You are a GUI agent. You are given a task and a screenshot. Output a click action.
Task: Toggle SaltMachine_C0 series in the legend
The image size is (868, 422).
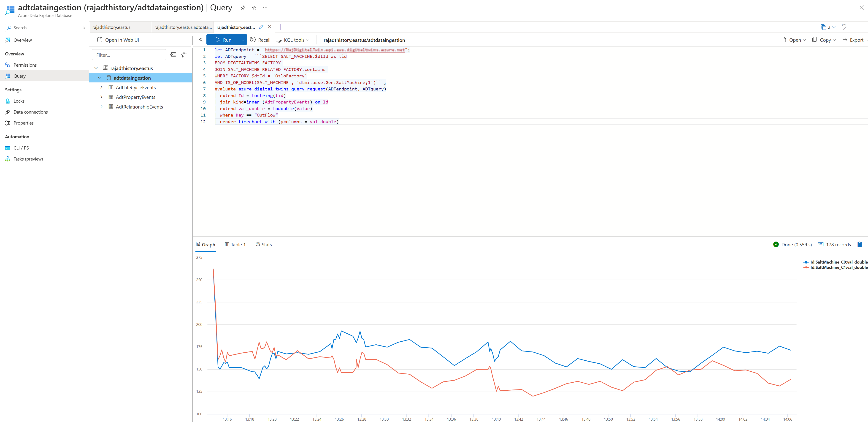click(x=835, y=262)
